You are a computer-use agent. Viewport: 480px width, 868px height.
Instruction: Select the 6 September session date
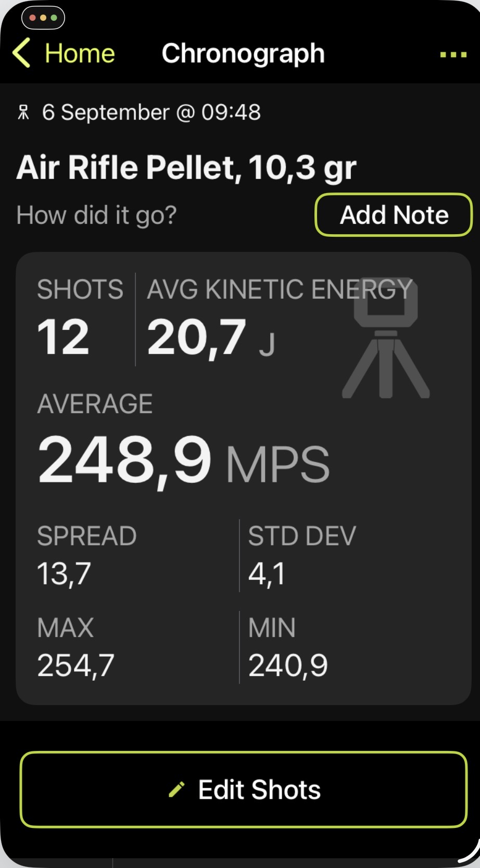[x=151, y=112]
